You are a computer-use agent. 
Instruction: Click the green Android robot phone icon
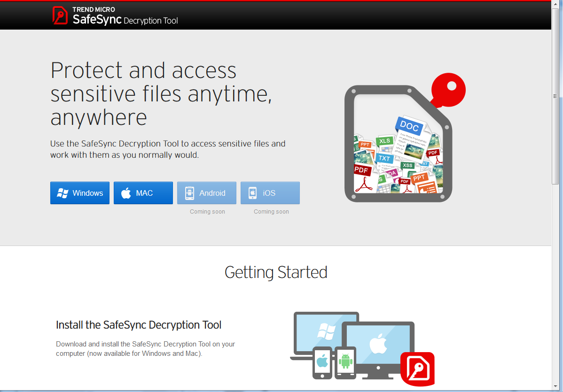tap(345, 361)
